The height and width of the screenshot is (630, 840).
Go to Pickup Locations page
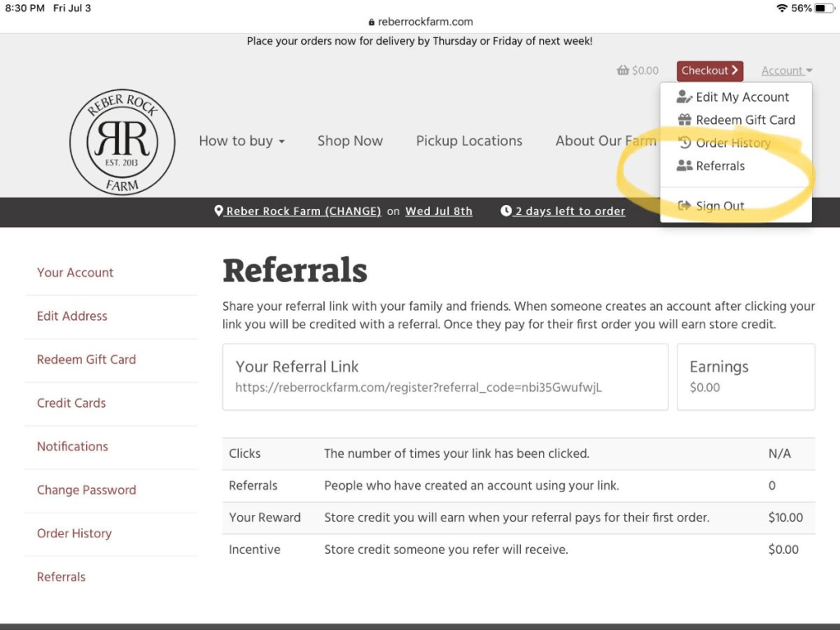click(468, 141)
